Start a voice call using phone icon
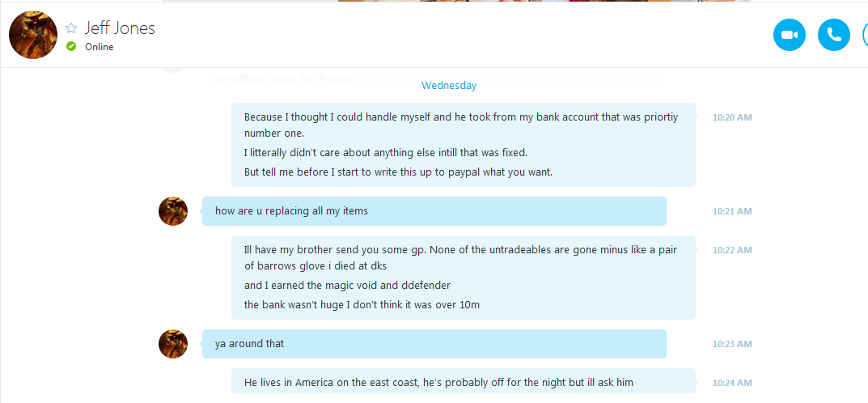This screenshot has height=403, width=868. 834,35
